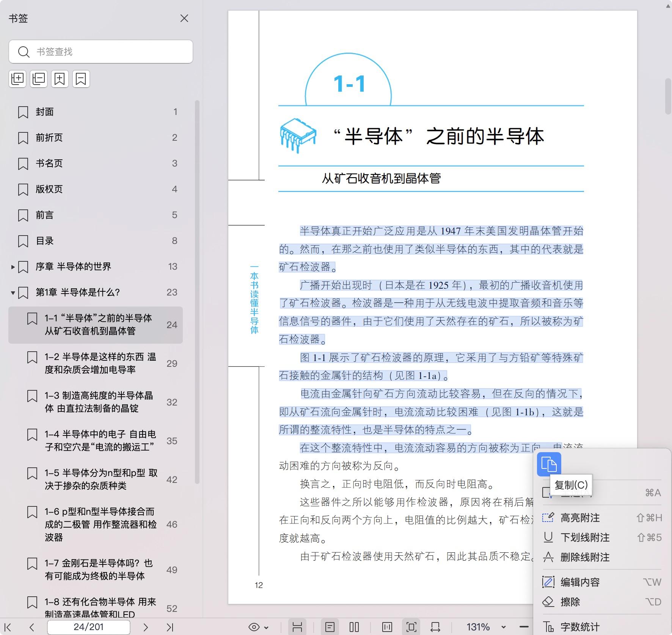Image resolution: width=672 pixels, height=635 pixels.
Task: Click the fit-page zoom icon in the toolbar
Action: click(412, 627)
